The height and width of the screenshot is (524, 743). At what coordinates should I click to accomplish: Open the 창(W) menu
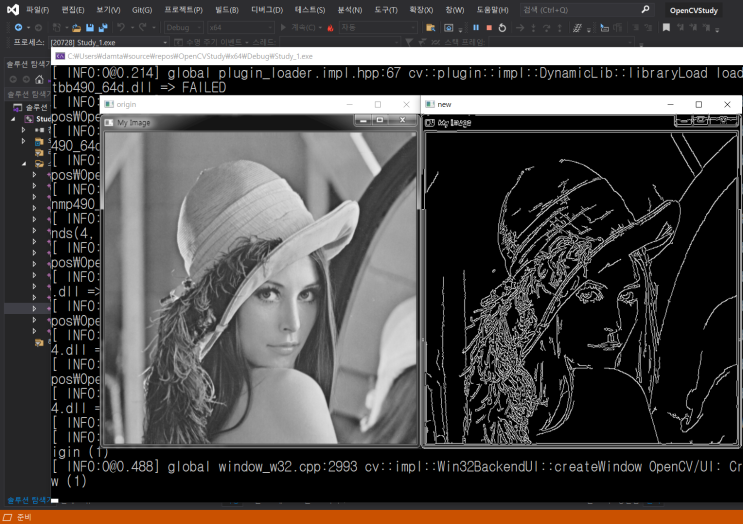click(454, 10)
